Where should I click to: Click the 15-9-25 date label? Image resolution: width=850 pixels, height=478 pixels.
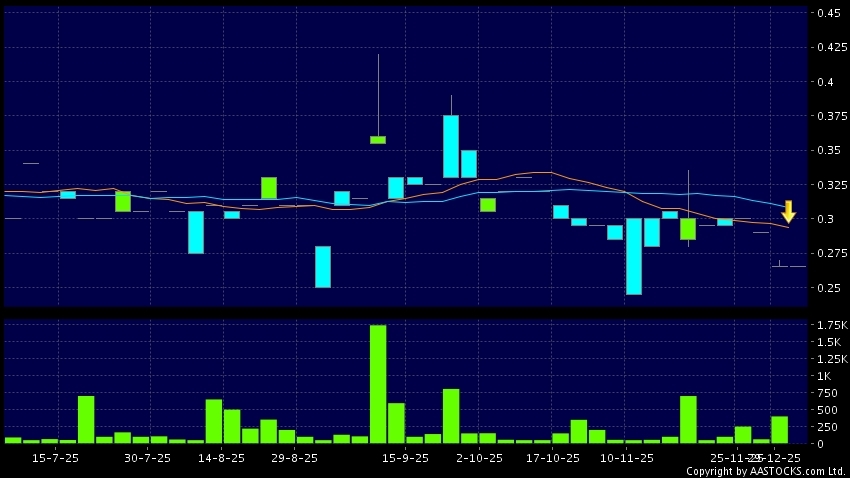click(405, 457)
